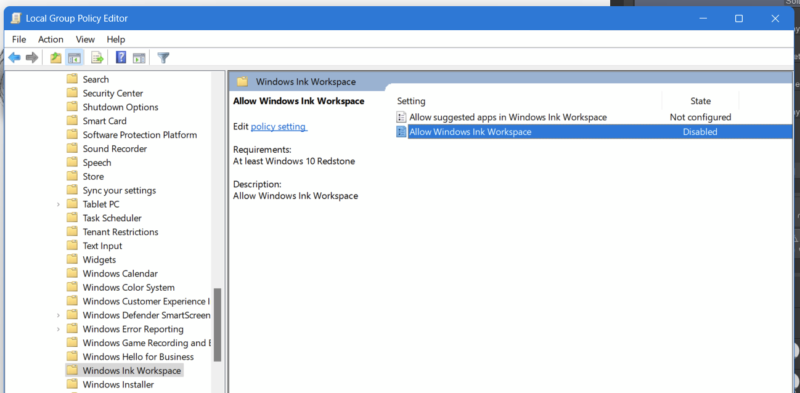Click the Disabled state cell
Viewport: 800px width, 393px height.
coord(700,132)
